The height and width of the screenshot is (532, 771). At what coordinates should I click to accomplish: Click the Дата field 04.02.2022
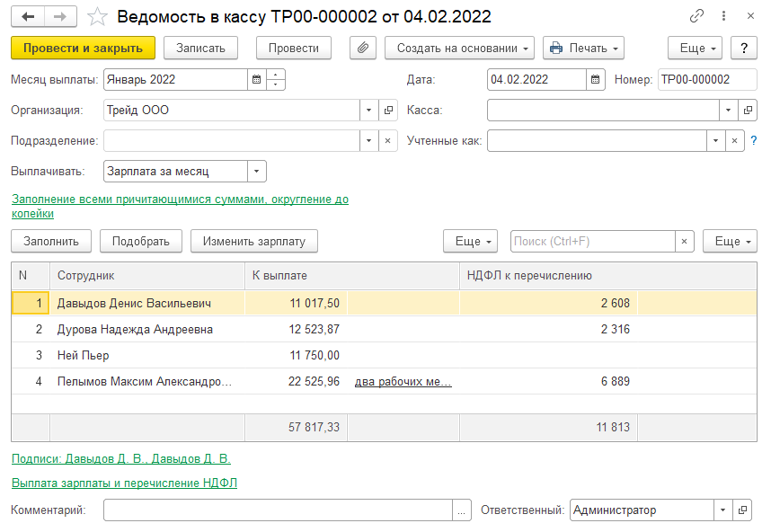coord(536,80)
